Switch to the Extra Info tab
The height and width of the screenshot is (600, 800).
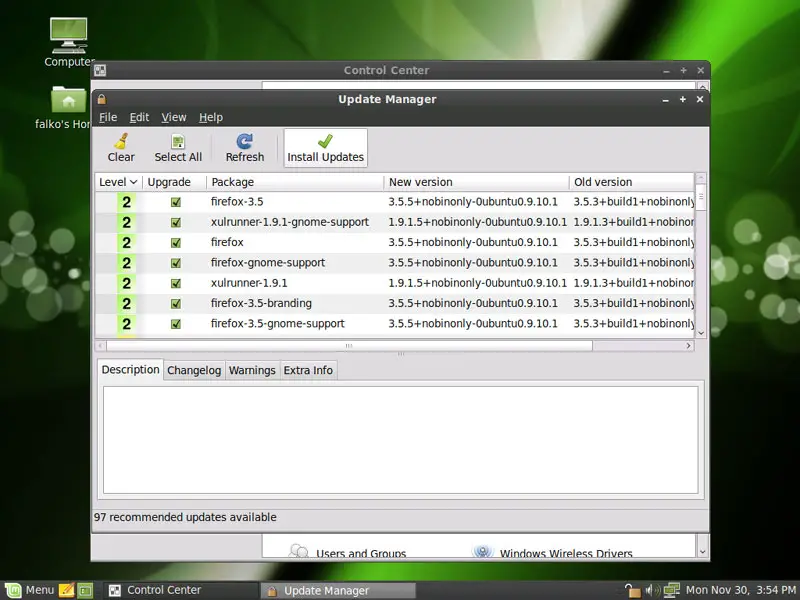[x=308, y=370]
